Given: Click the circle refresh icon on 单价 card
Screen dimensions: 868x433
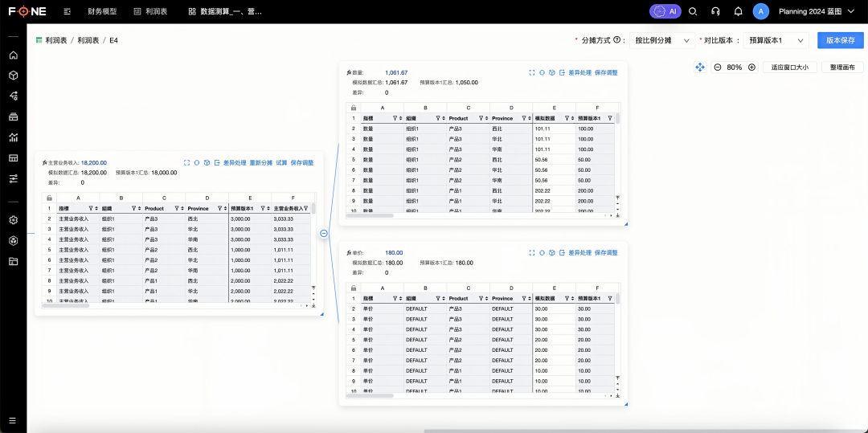Looking at the screenshot, I should pos(542,253).
